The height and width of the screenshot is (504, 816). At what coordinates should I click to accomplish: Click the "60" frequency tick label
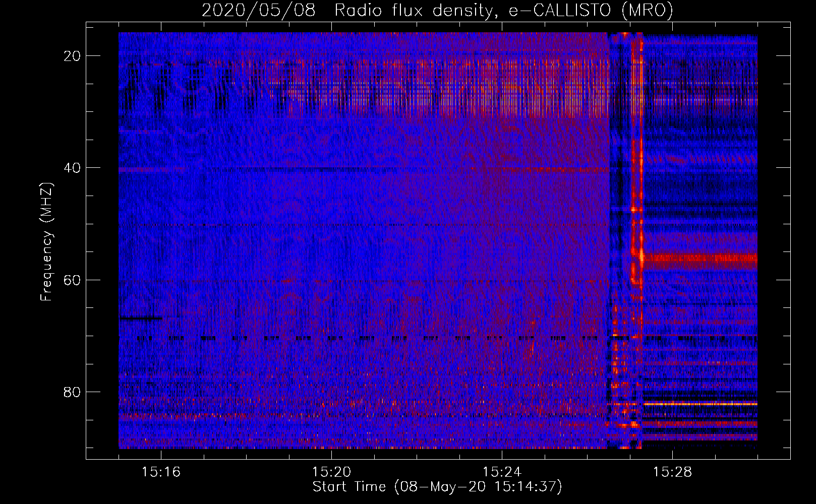(73, 280)
